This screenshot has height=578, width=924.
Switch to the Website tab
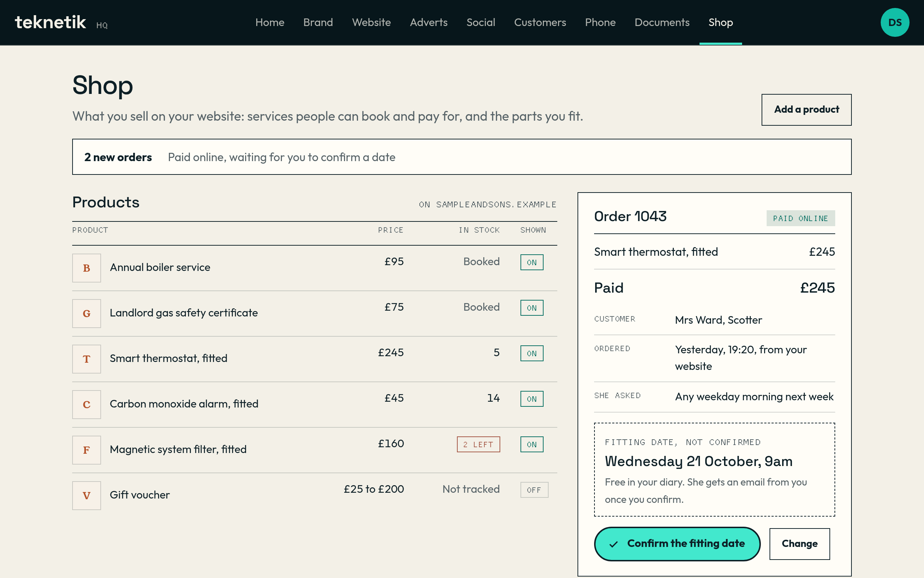point(371,22)
